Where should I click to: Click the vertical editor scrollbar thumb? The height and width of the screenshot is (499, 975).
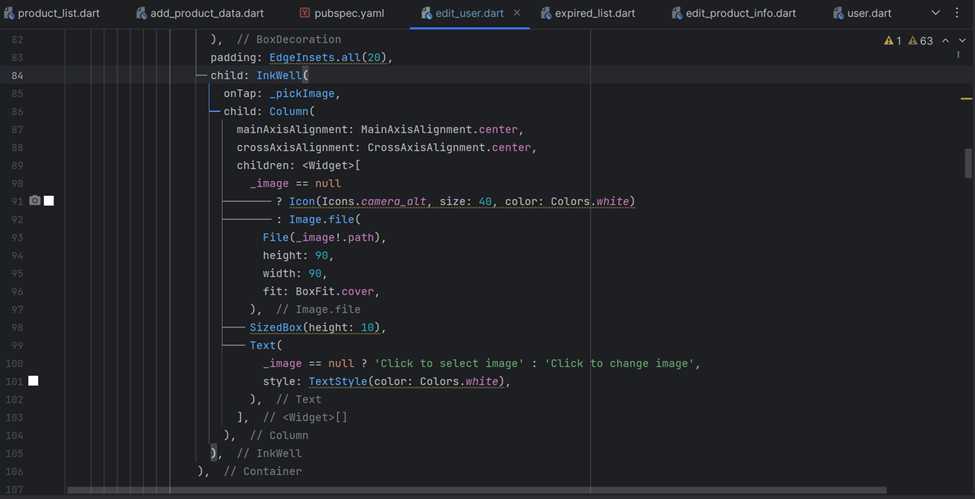pos(968,163)
